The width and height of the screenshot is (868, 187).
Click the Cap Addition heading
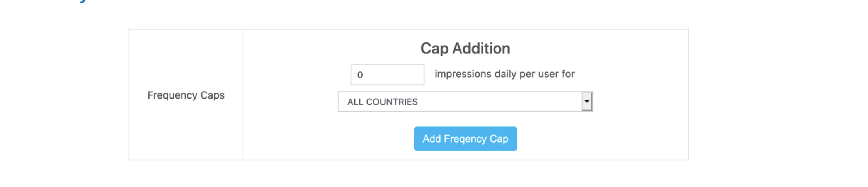tap(465, 48)
